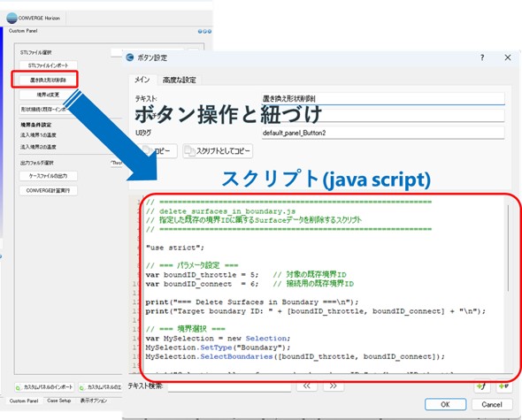The image size is (522, 420).
Task: Go to previous search match
Action: pos(307,386)
